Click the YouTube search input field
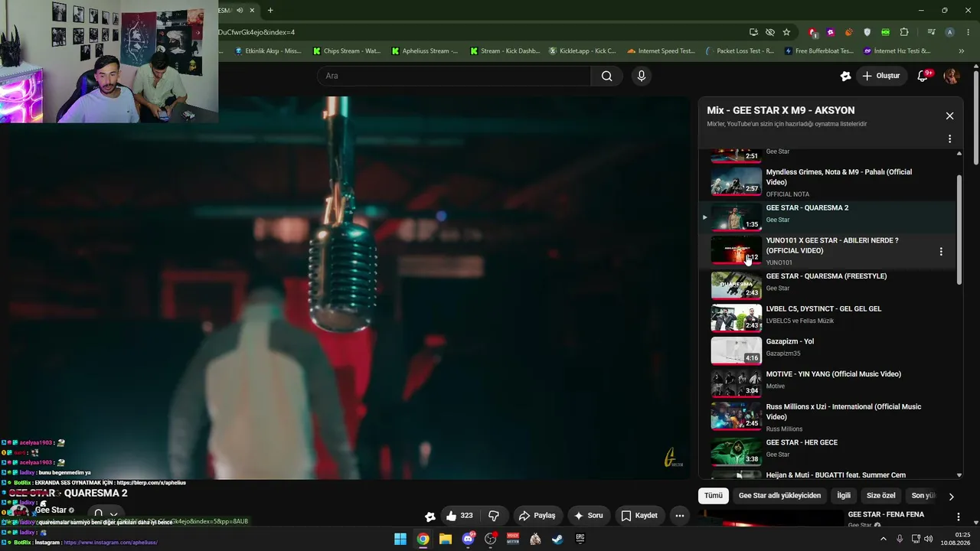This screenshot has height=551, width=980. point(454,76)
